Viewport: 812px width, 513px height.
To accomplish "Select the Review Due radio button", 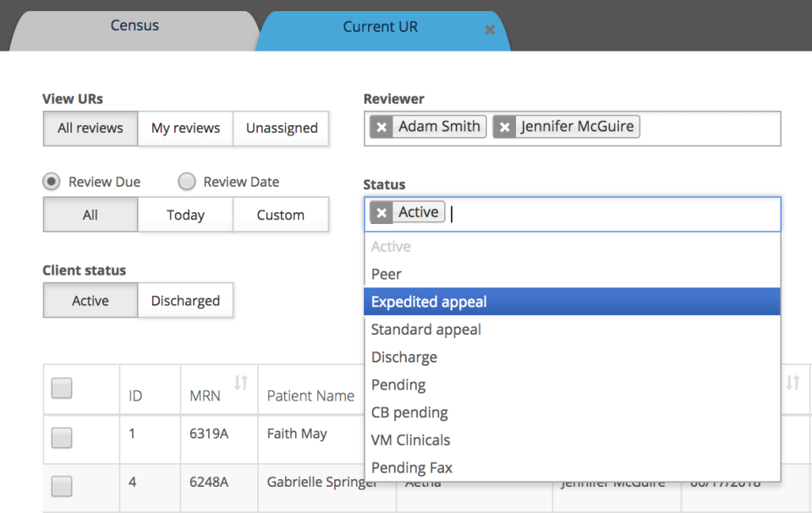I will coord(52,182).
